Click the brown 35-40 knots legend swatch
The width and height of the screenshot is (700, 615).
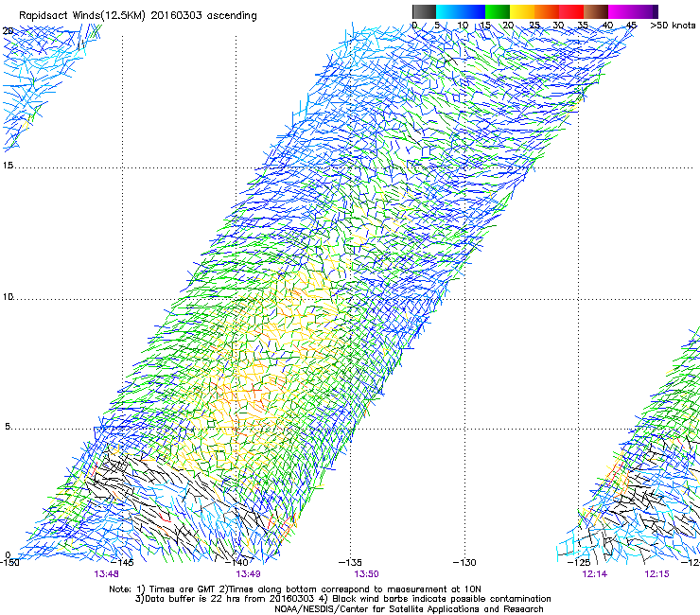point(596,11)
